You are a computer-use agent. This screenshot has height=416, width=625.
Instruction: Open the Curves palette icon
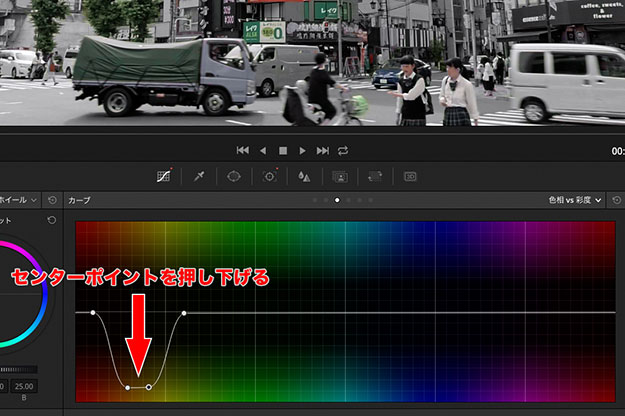(165, 176)
